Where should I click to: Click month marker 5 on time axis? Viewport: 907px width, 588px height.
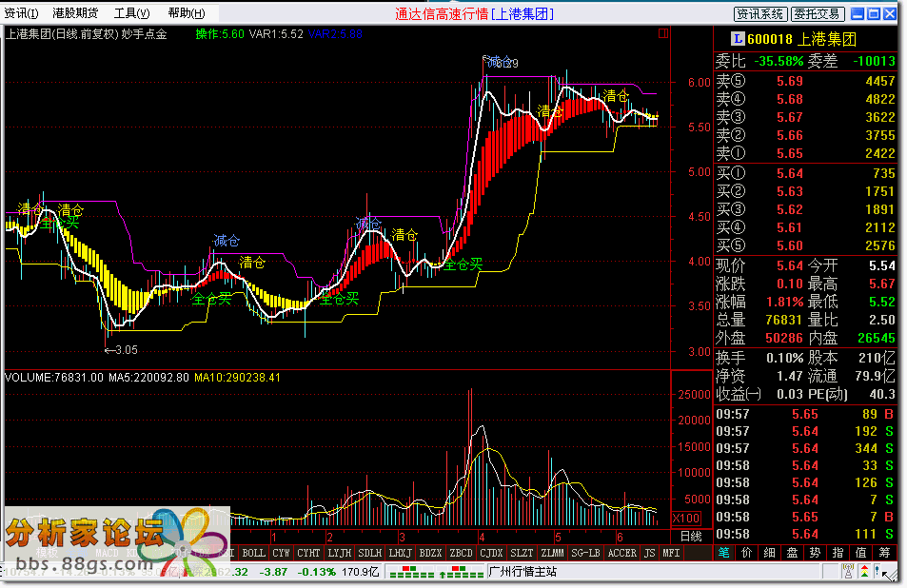pos(559,538)
